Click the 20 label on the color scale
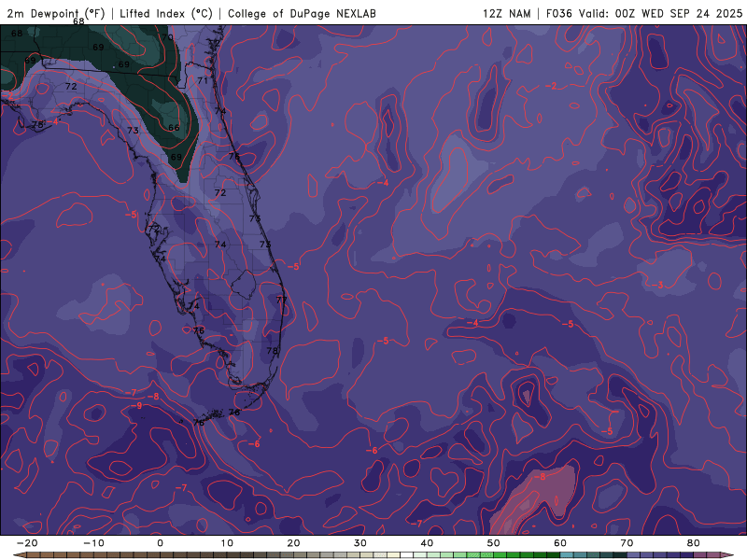This screenshot has width=747, height=560. click(x=293, y=543)
